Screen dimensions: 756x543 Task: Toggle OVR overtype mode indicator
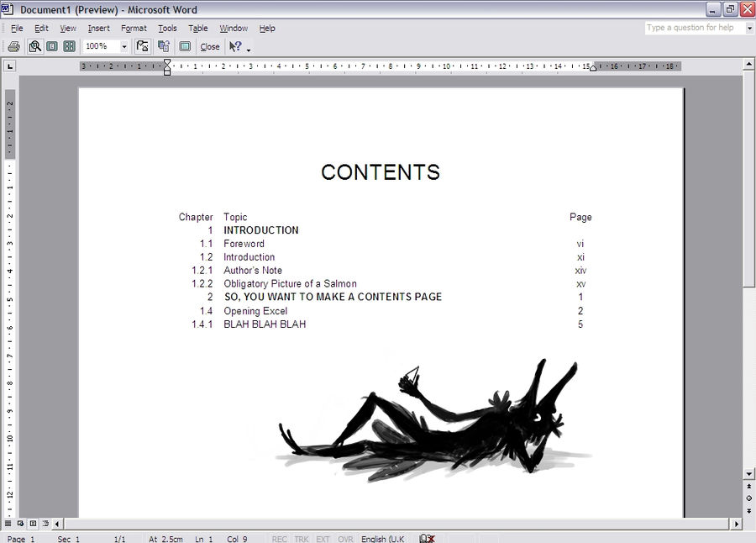[x=345, y=539]
